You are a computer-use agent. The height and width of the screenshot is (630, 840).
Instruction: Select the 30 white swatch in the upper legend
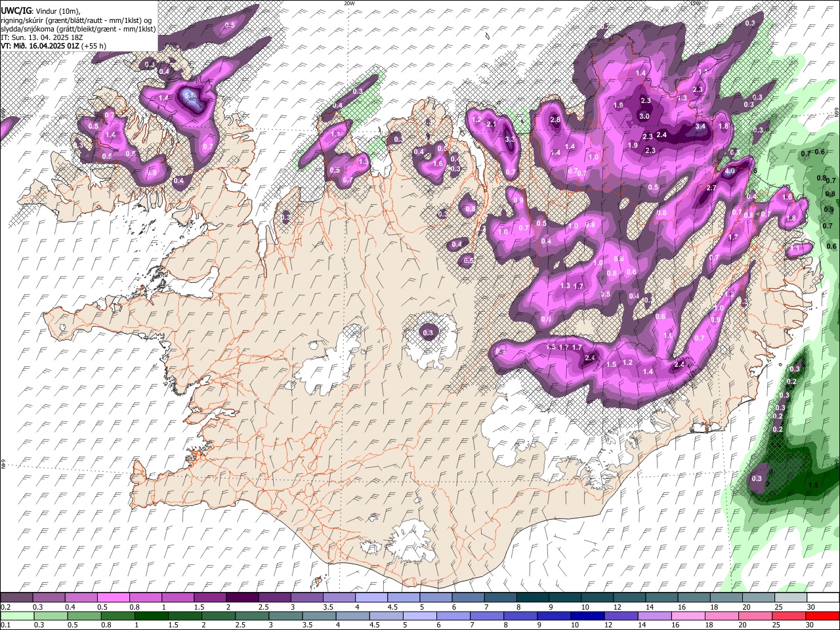[822, 597]
